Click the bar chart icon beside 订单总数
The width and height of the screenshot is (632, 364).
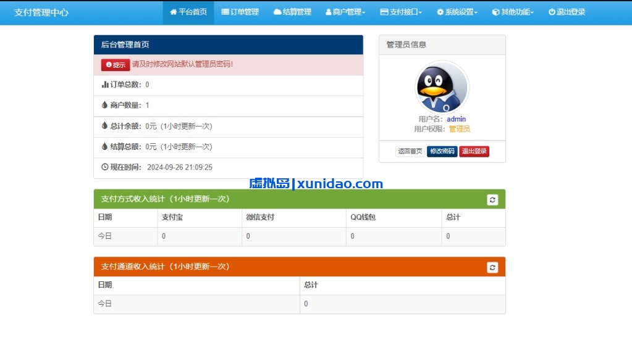click(x=104, y=85)
